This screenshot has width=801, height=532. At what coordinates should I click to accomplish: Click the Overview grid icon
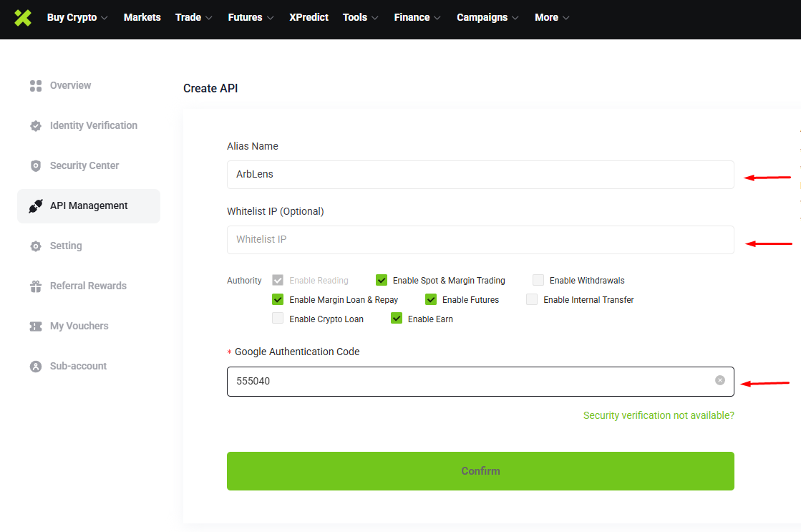(36, 86)
